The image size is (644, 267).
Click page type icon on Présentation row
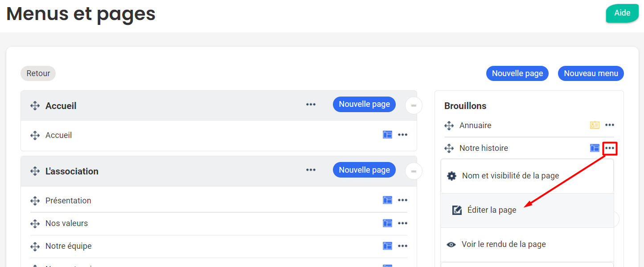point(387,200)
